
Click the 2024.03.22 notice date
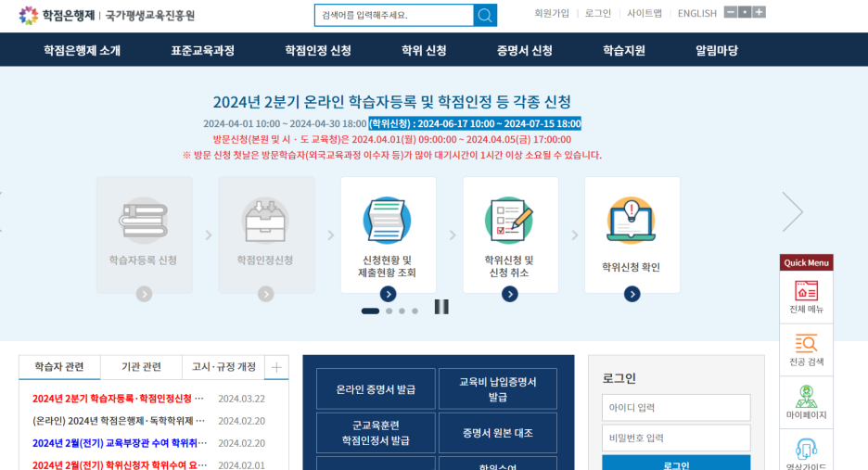pos(241,399)
